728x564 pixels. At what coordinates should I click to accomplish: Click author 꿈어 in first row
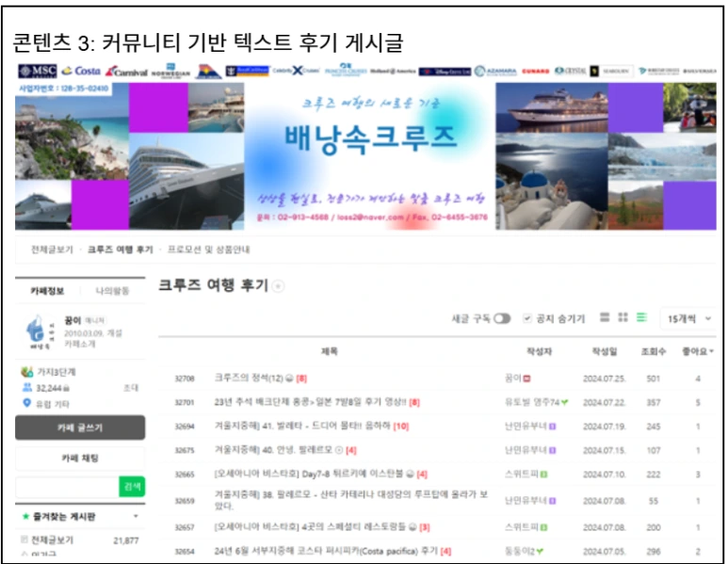coord(513,379)
